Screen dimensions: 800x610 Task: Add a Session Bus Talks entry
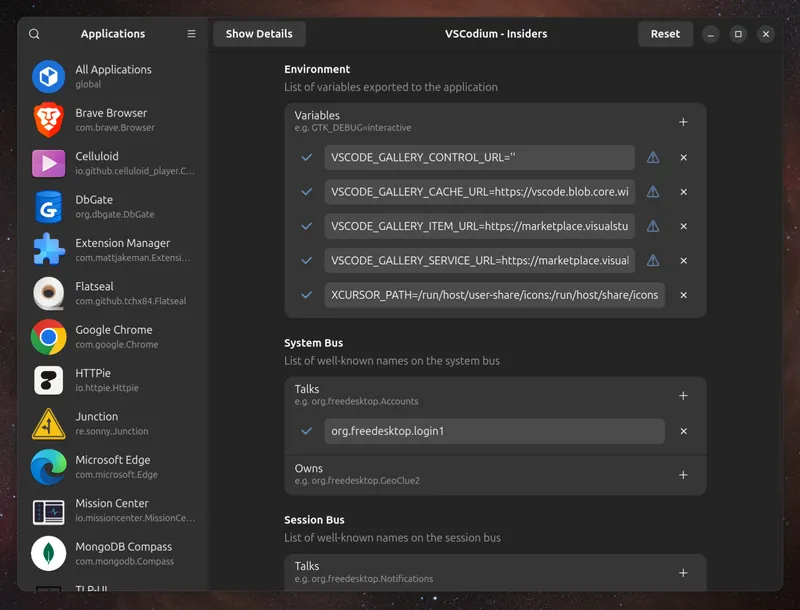683,573
